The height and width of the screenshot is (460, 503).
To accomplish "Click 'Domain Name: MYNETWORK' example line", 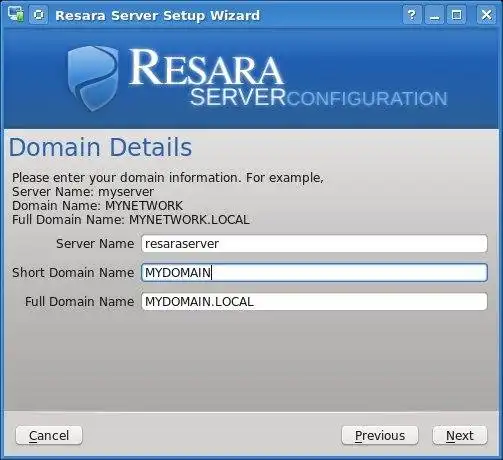I will tap(97, 206).
